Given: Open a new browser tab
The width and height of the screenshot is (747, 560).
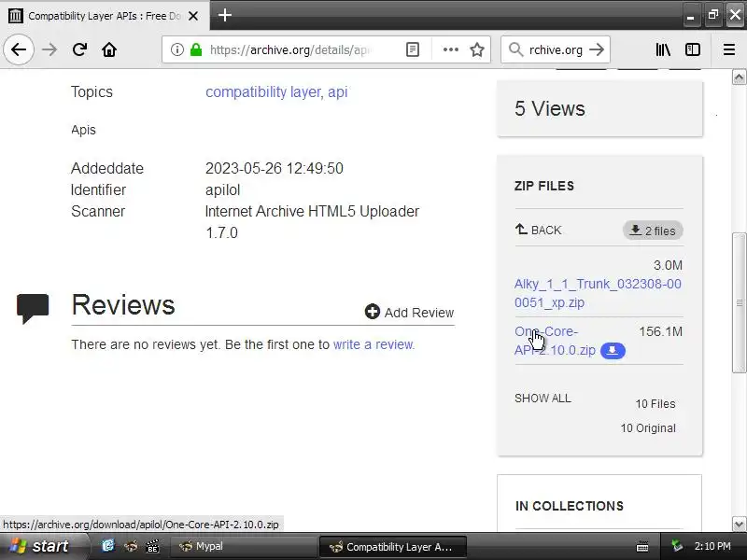Looking at the screenshot, I should coord(224,15).
